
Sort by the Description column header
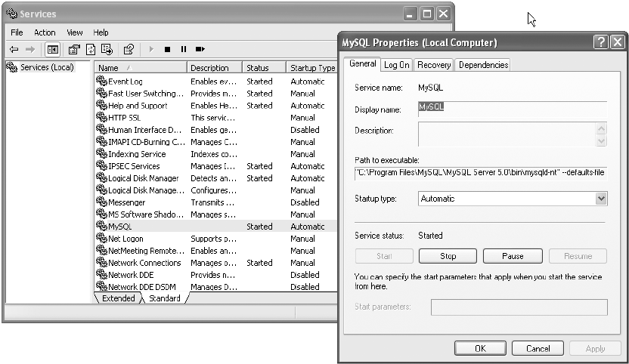pos(215,68)
